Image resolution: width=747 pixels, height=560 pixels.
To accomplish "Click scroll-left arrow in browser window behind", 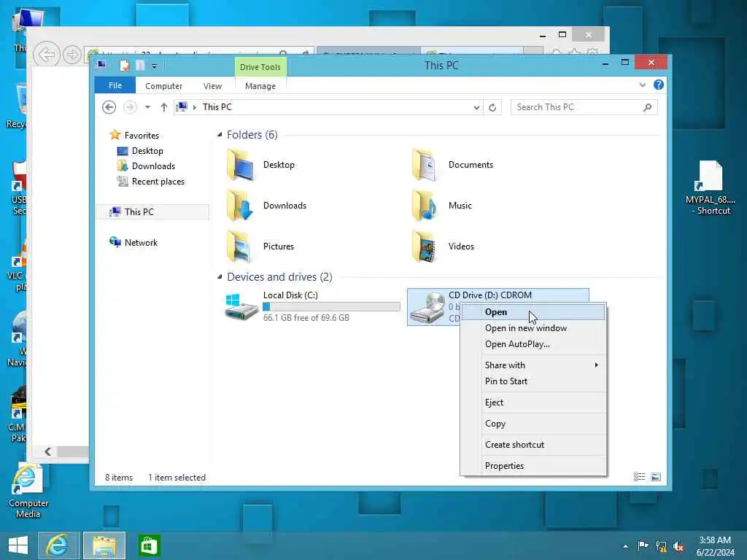I will coord(47,451).
